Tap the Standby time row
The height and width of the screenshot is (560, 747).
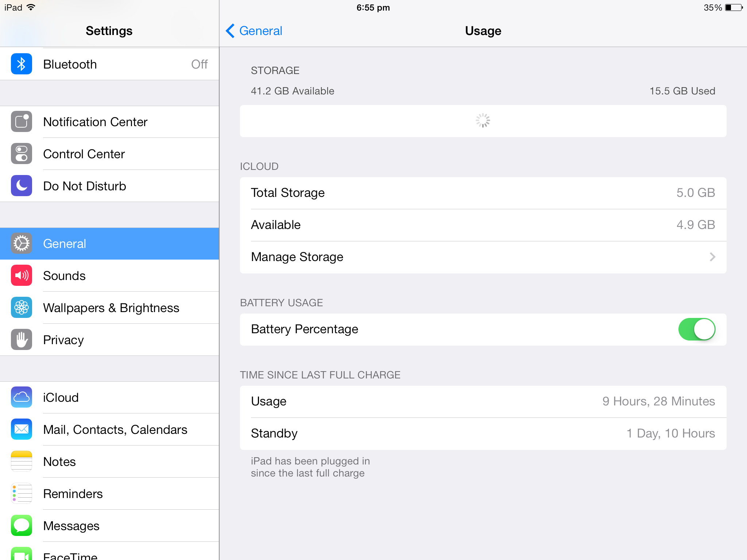click(x=483, y=433)
